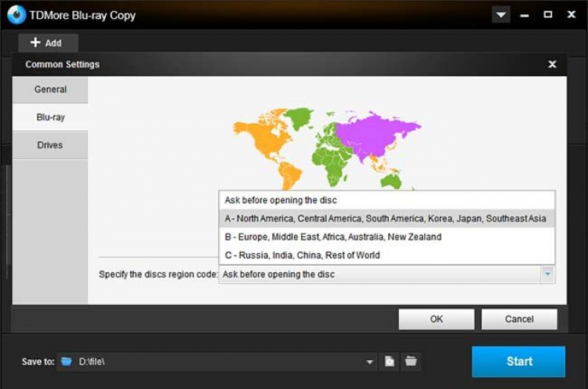
Task: Click the world region map image
Action: (328, 148)
